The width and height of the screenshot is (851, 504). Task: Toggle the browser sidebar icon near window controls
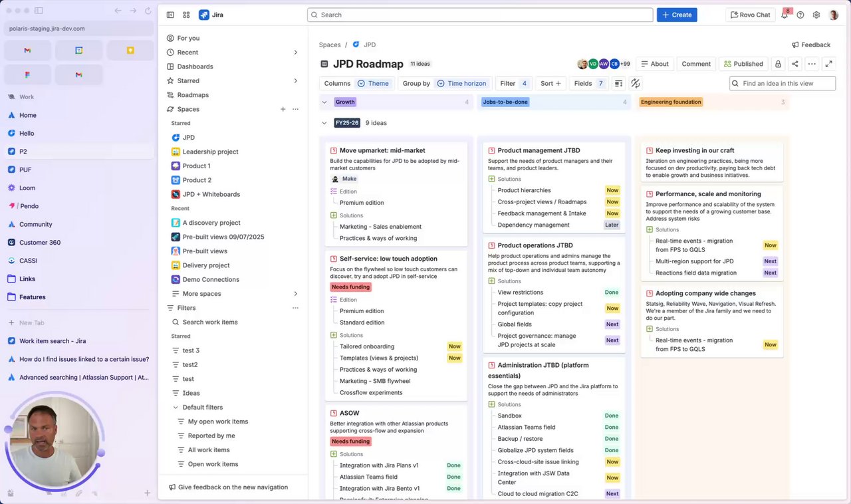click(x=39, y=11)
